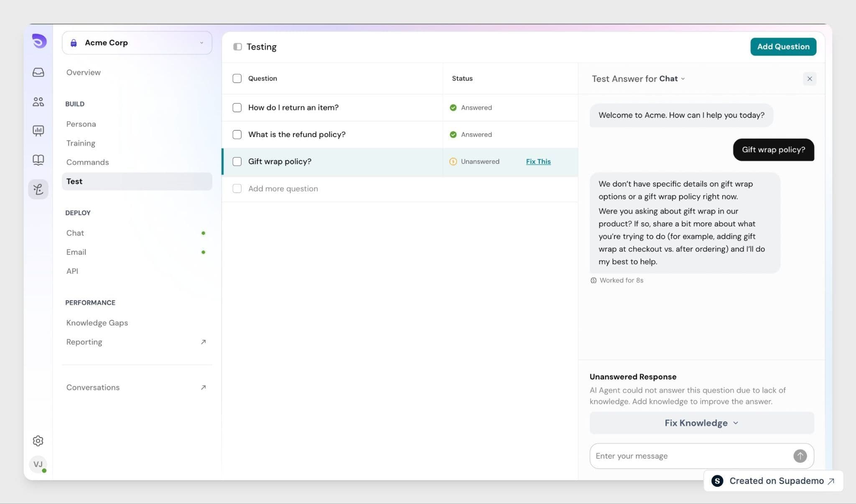Click the checkbox beside Add more question

pos(237,189)
